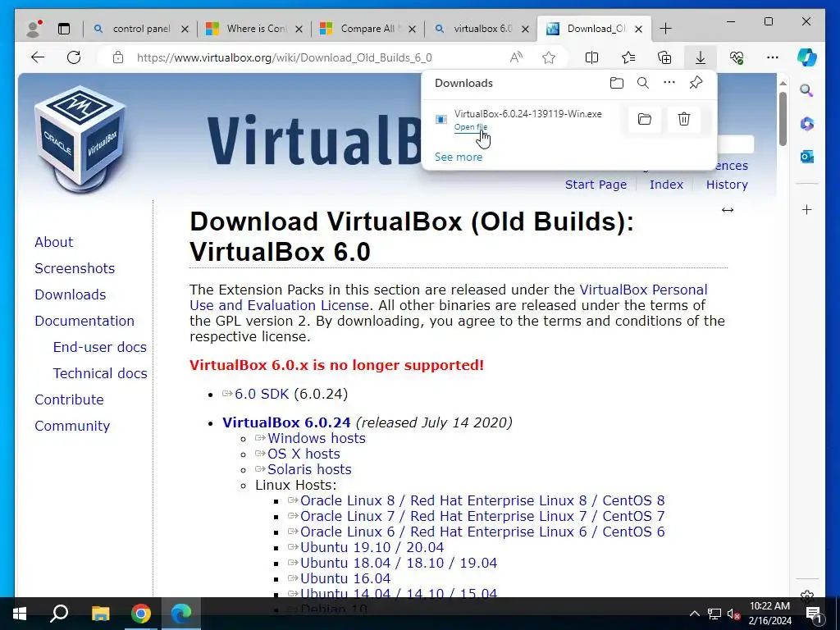Click the page vertical scrollbar thumb
Viewport: 840px width, 630px height.
click(x=783, y=119)
